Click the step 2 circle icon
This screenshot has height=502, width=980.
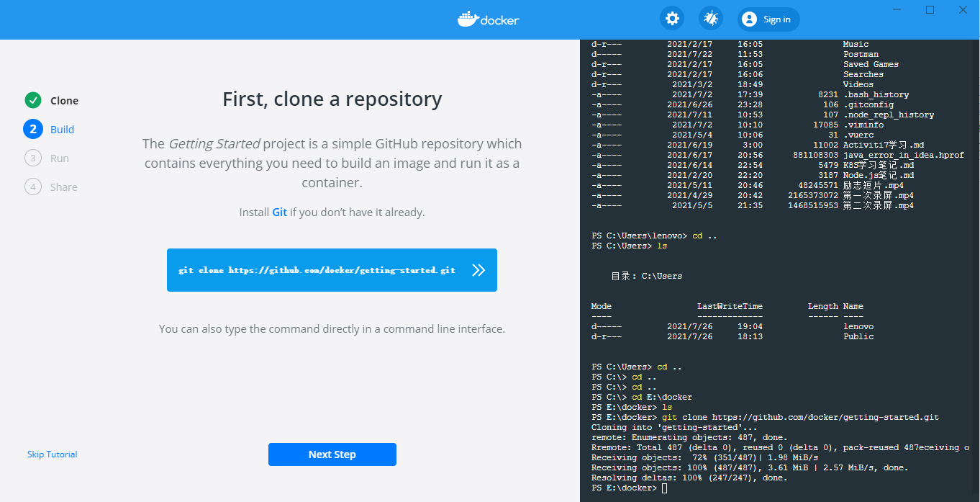pos(33,129)
